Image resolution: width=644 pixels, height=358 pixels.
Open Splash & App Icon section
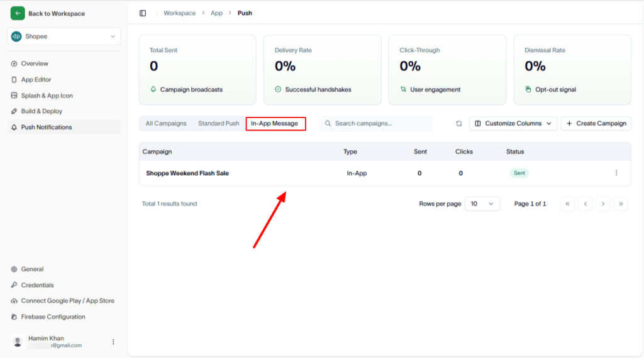[x=47, y=95]
